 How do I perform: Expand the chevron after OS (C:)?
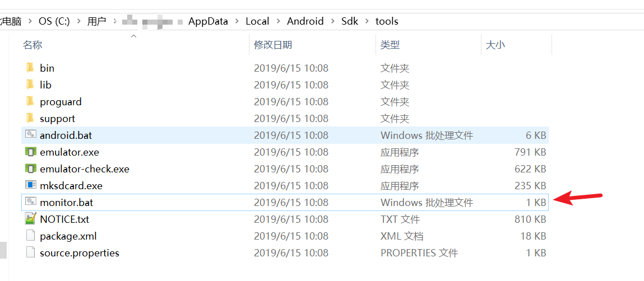click(78, 21)
